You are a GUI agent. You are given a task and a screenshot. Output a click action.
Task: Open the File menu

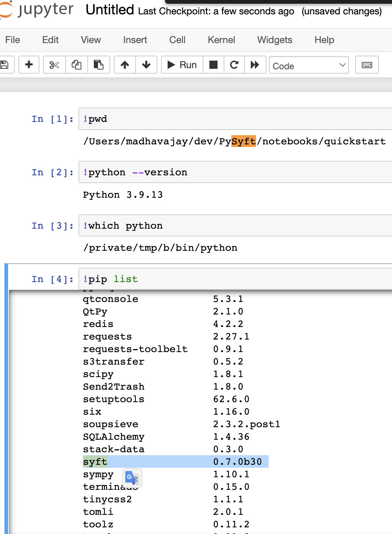pyautogui.click(x=13, y=40)
